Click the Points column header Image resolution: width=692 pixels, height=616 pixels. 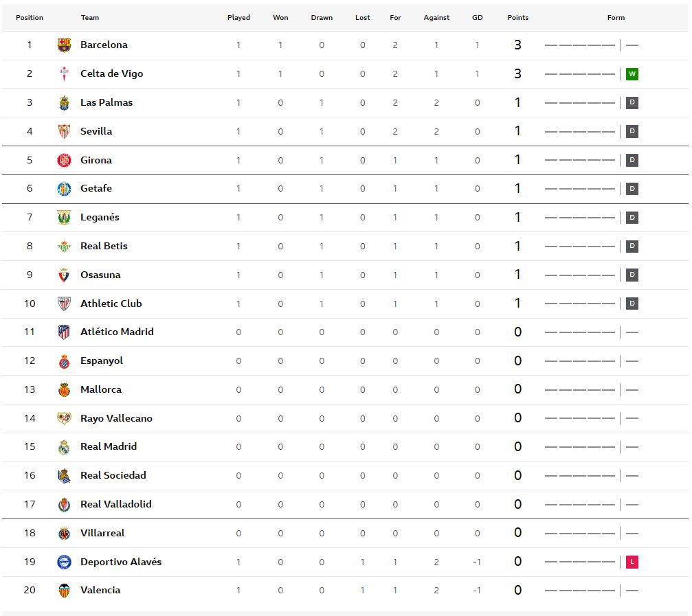click(x=517, y=17)
